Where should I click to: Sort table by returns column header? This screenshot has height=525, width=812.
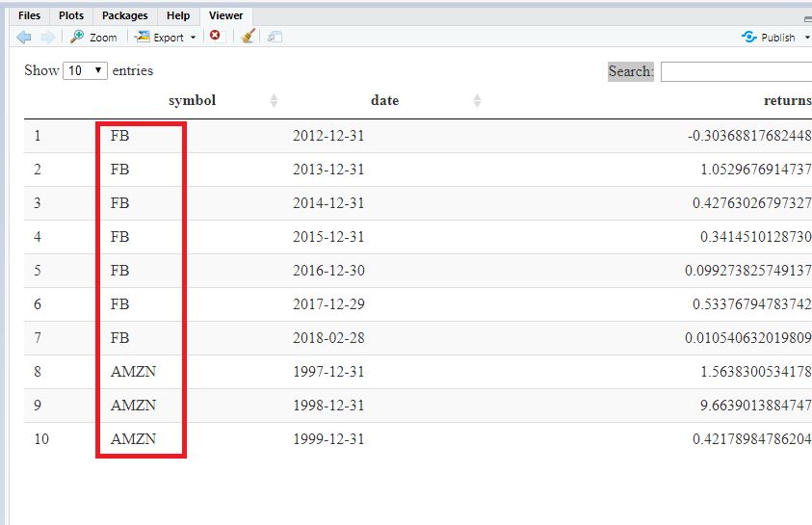pyautogui.click(x=786, y=100)
